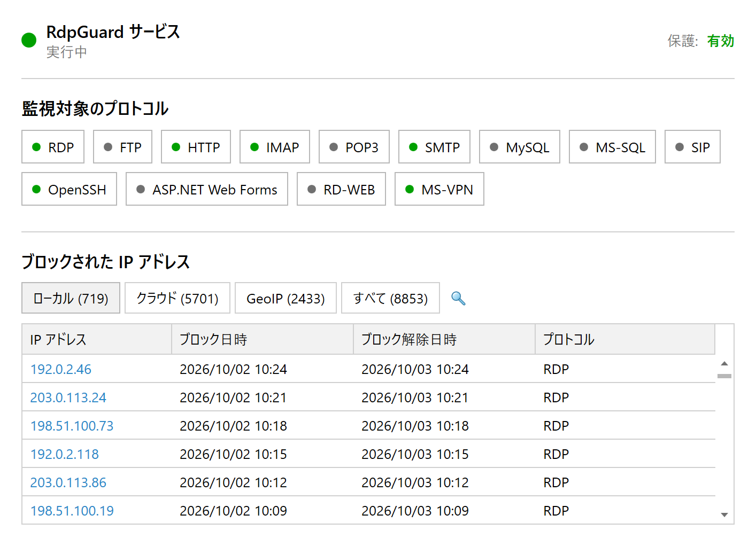Click the scrollbar down arrow

coord(724,515)
